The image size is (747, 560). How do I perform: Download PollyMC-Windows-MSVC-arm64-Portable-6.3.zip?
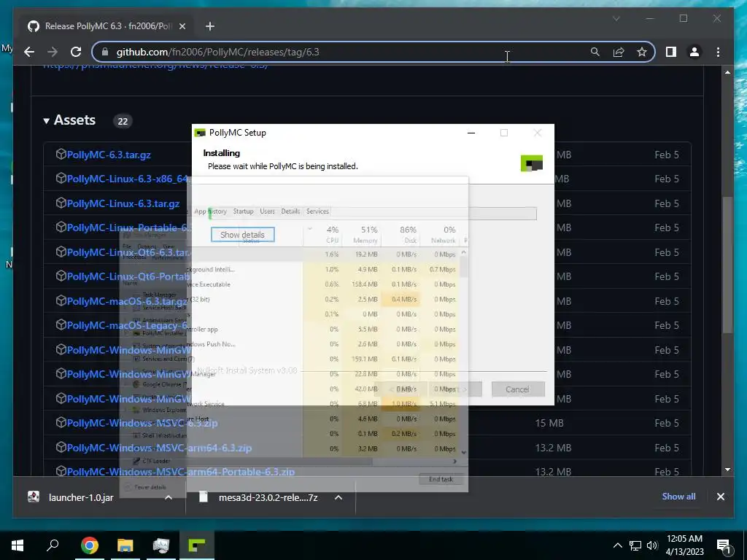tap(181, 472)
